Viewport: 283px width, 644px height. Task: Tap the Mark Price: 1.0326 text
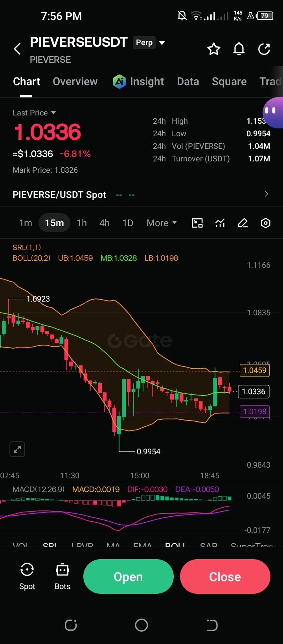45,170
